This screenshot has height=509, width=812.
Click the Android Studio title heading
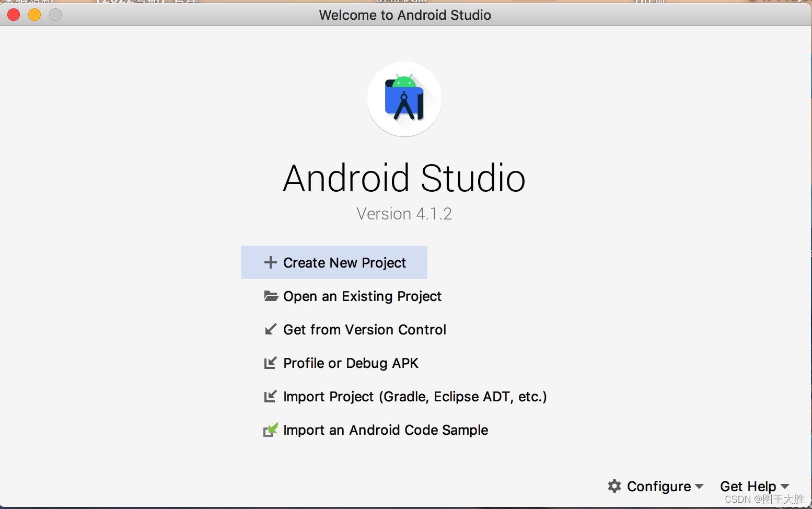coord(404,178)
